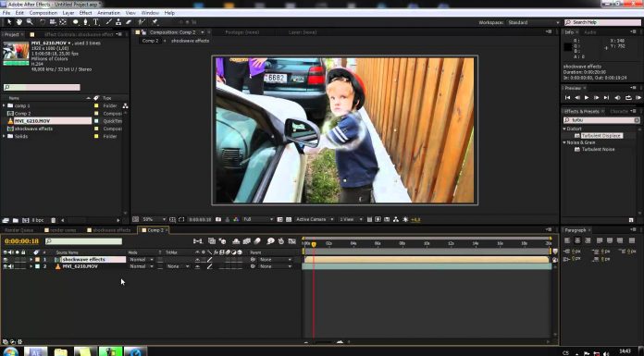Screen dimensions: 644x356
Task: Open the Workspace Standard dropdown
Action: click(x=533, y=22)
